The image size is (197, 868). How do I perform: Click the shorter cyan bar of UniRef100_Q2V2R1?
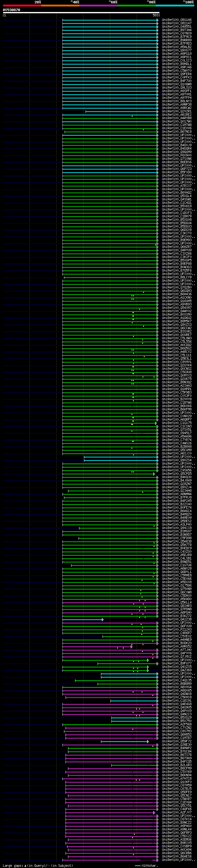tap(122, 111)
